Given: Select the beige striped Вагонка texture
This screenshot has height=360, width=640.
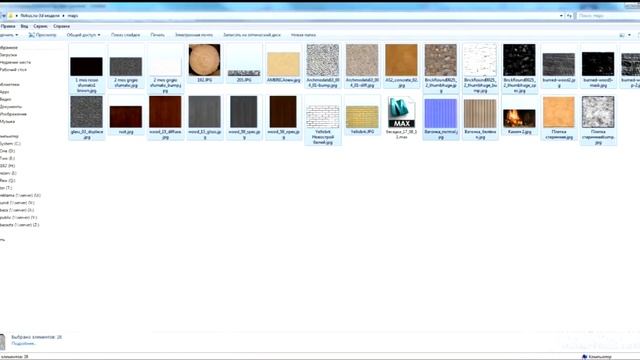Looking at the screenshot, I should [x=480, y=113].
